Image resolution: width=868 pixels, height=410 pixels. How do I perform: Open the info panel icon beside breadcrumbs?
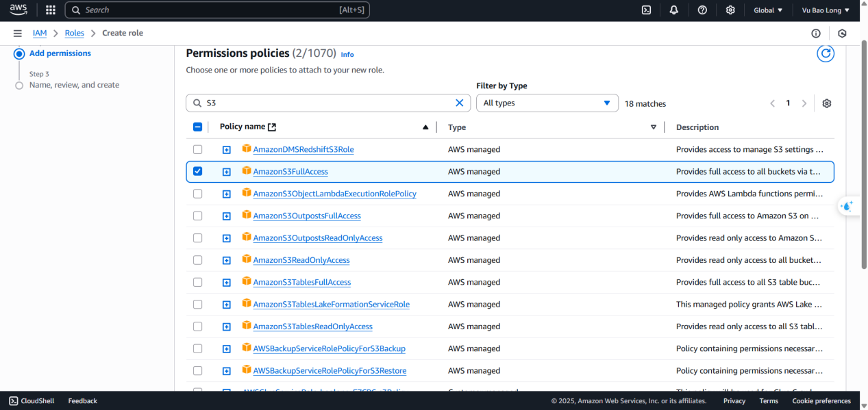coord(816,34)
